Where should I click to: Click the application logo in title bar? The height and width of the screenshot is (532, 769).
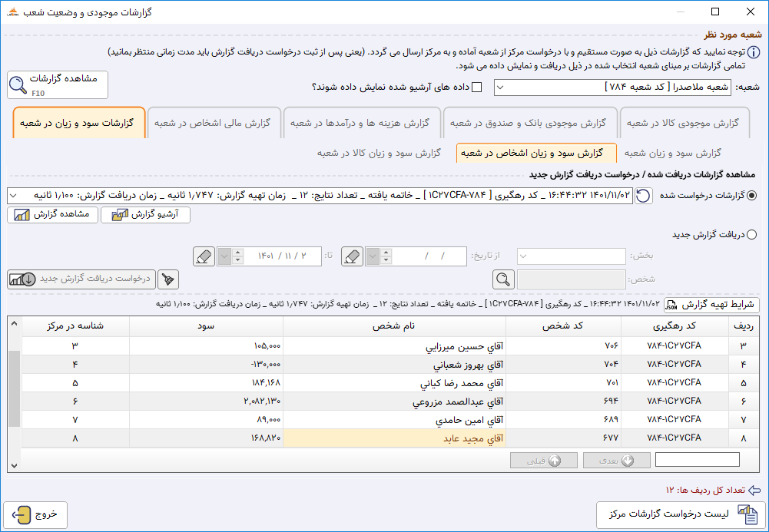(13, 12)
